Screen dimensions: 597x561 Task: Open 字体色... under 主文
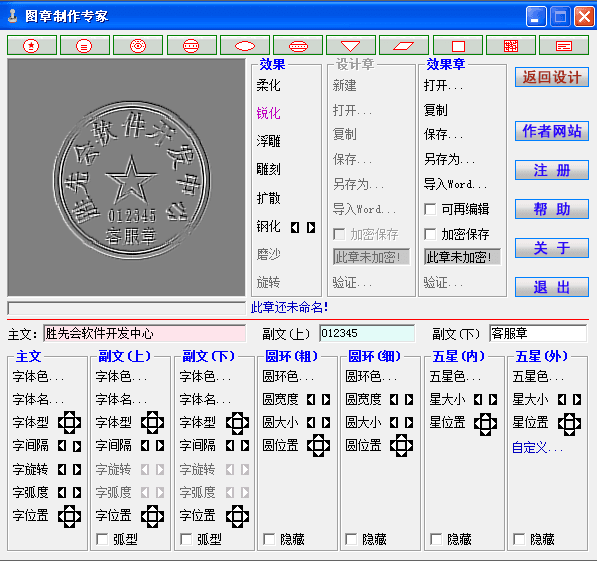[x=38, y=377]
